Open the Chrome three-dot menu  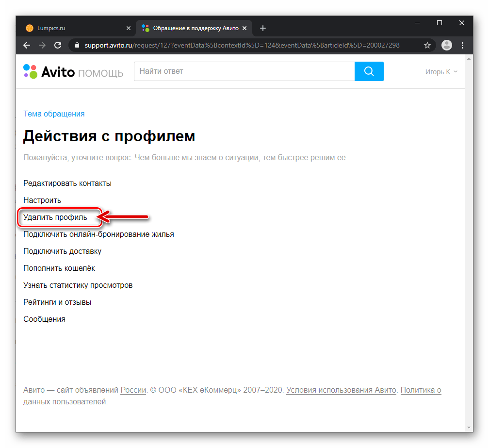[462, 45]
